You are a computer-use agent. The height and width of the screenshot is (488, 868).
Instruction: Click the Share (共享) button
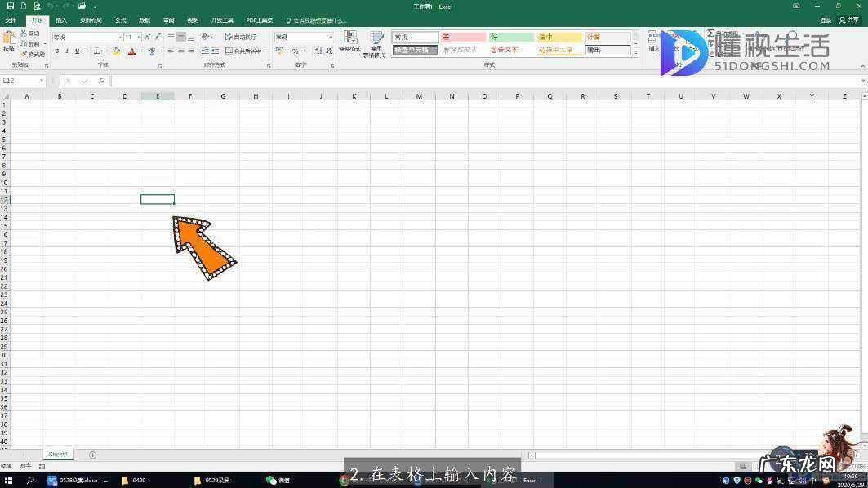[852, 20]
